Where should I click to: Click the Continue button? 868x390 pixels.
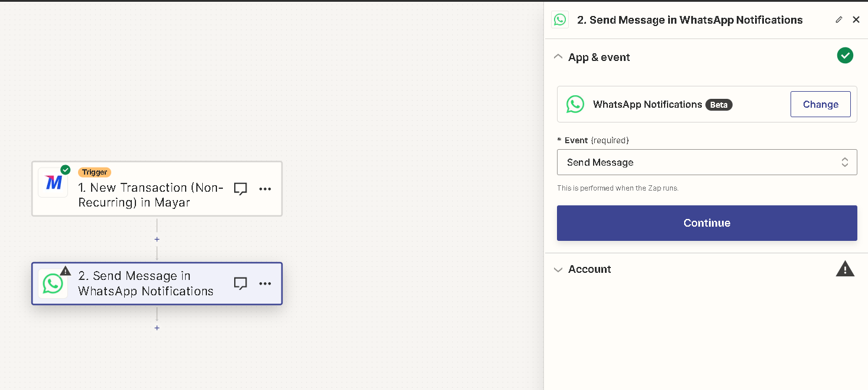(x=707, y=223)
